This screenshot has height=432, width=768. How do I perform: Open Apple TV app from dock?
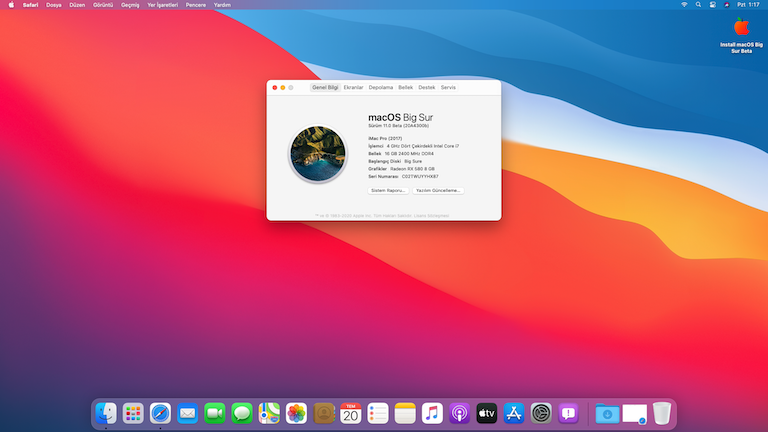click(486, 413)
